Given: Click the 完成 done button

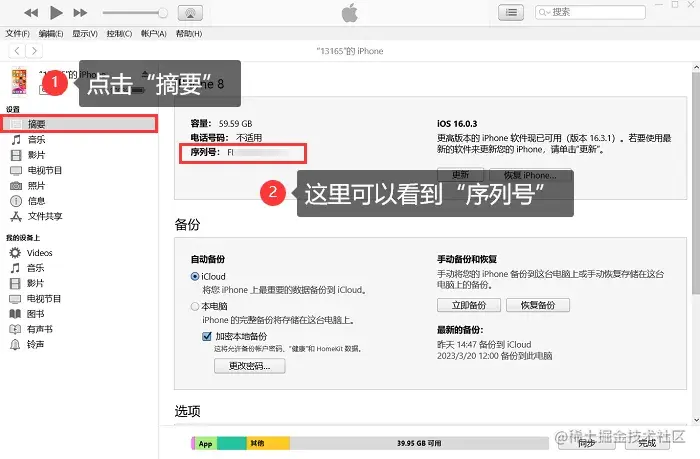Looking at the screenshot, I should click(647, 443).
